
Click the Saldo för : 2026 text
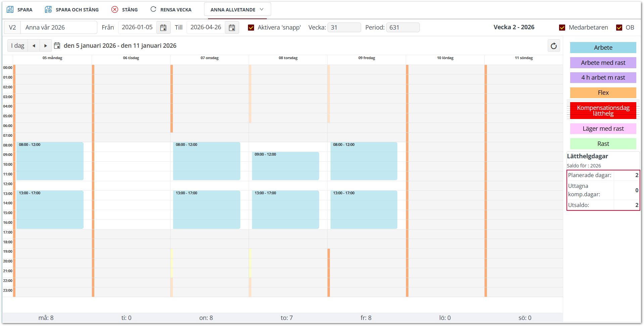tap(584, 166)
